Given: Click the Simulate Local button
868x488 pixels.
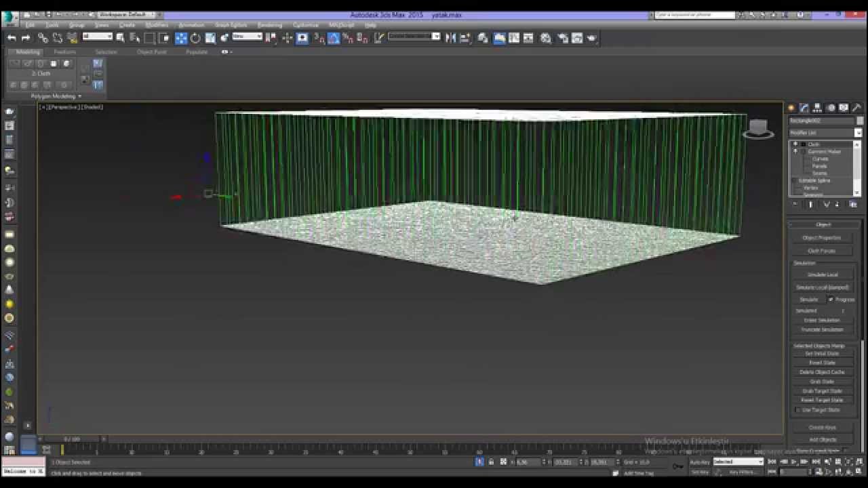Looking at the screenshot, I should click(x=822, y=274).
